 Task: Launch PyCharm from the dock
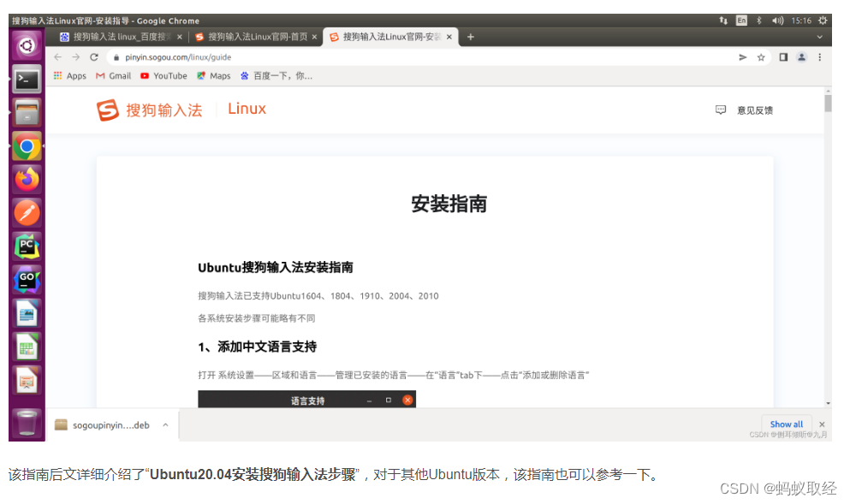point(27,246)
